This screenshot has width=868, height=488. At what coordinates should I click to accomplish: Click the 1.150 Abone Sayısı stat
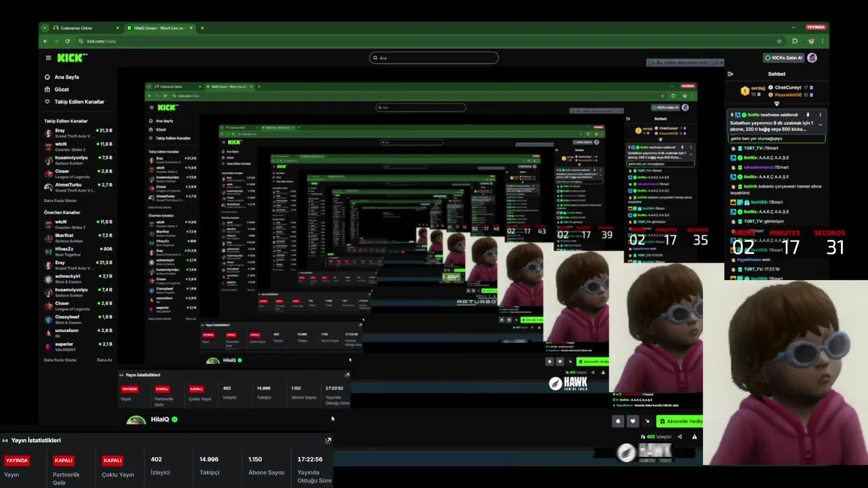click(267, 466)
